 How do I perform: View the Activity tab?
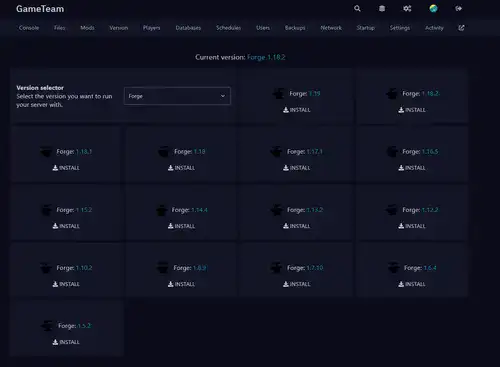coord(434,28)
